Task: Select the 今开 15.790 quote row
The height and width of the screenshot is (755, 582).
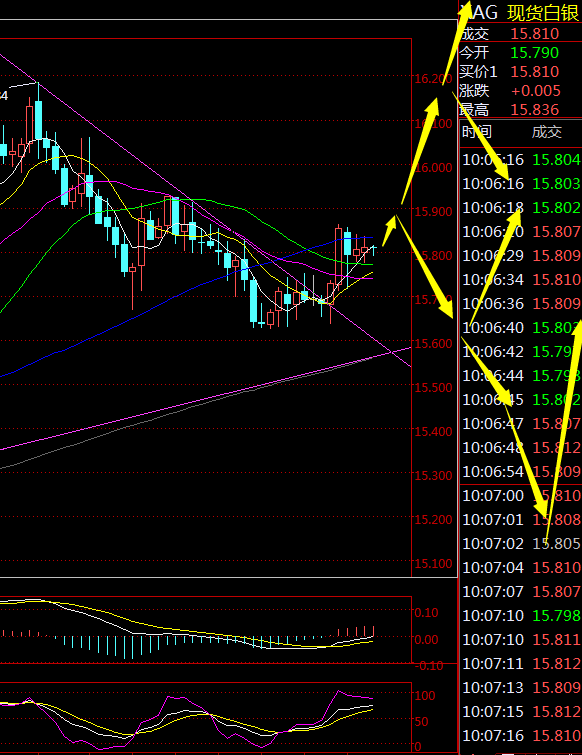Action: [520, 52]
